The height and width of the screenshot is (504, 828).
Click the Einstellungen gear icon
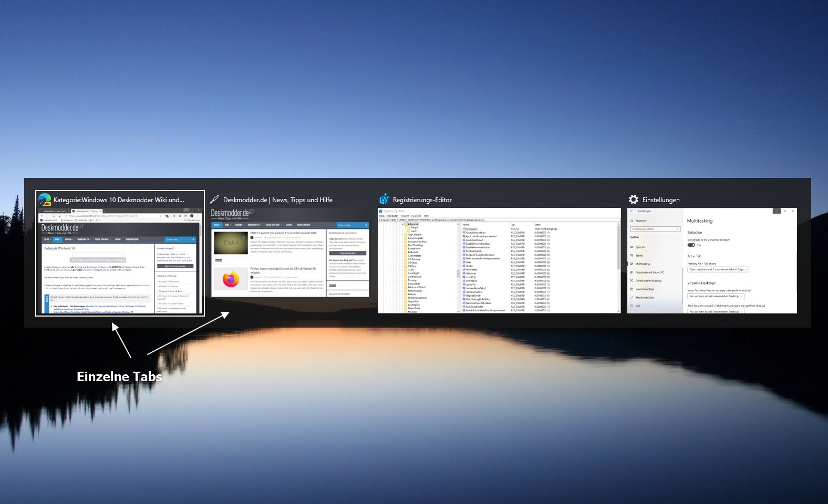[634, 199]
